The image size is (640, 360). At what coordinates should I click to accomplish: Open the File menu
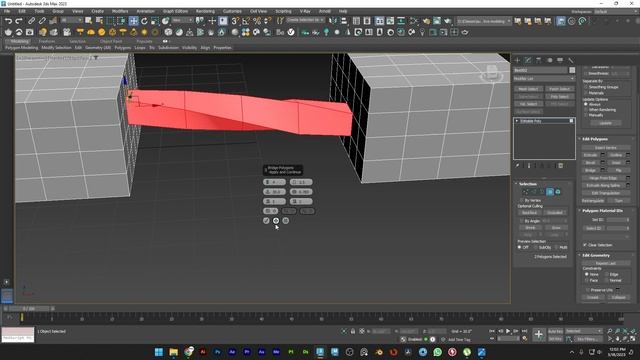(7, 11)
